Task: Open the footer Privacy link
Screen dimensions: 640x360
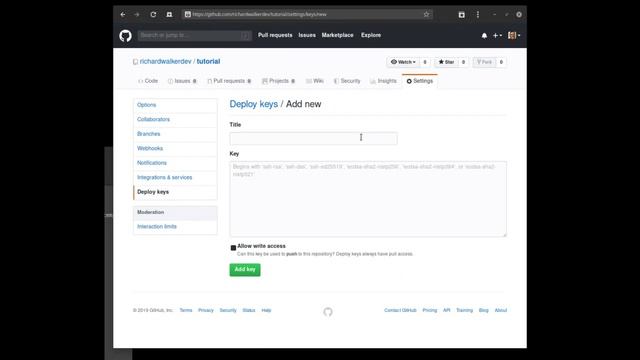Action: pyautogui.click(x=206, y=310)
